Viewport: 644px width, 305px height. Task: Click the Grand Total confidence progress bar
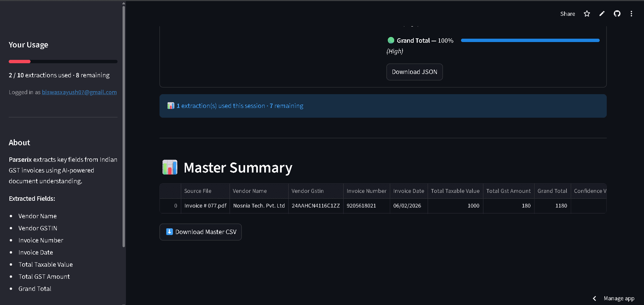[x=530, y=40]
